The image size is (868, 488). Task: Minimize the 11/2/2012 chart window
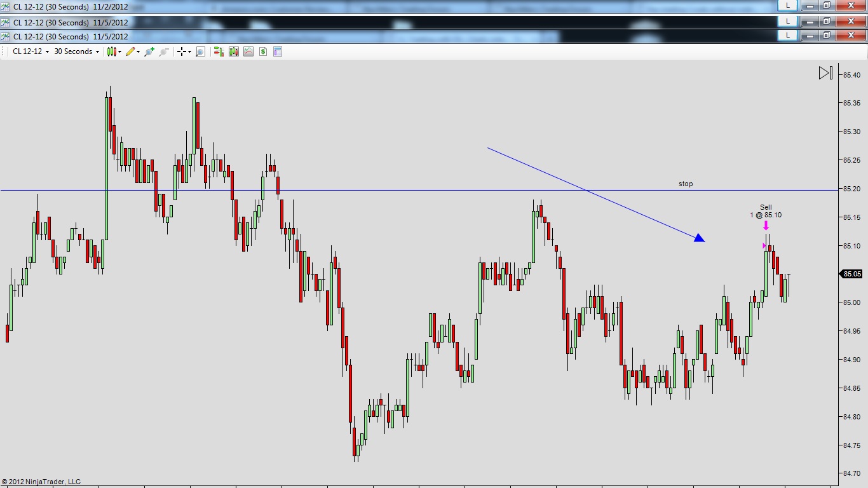(x=809, y=5)
